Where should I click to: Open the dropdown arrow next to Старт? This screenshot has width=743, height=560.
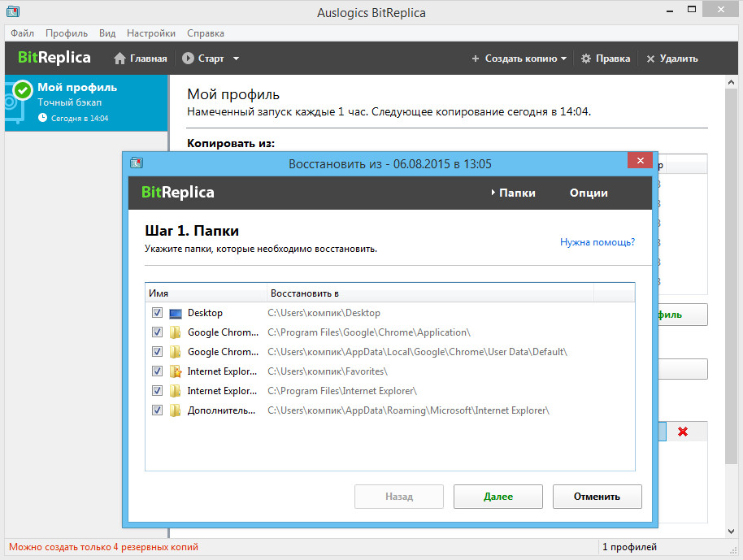click(x=236, y=59)
